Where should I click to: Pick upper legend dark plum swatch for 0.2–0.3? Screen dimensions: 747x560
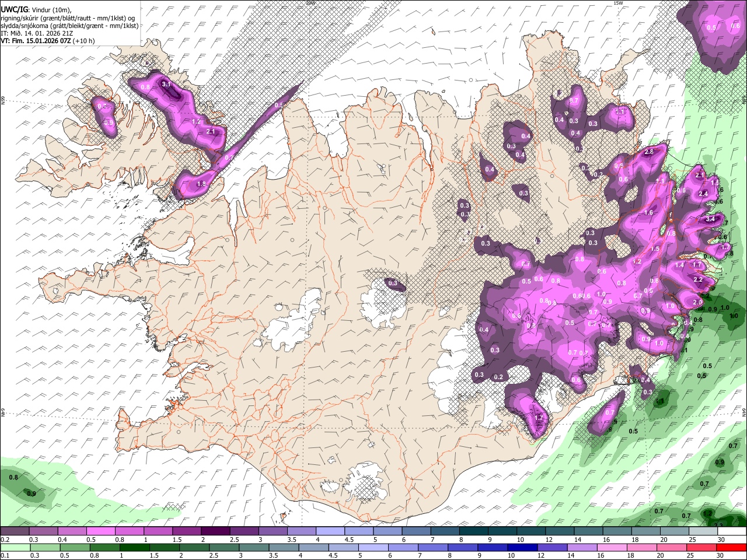click(15, 531)
